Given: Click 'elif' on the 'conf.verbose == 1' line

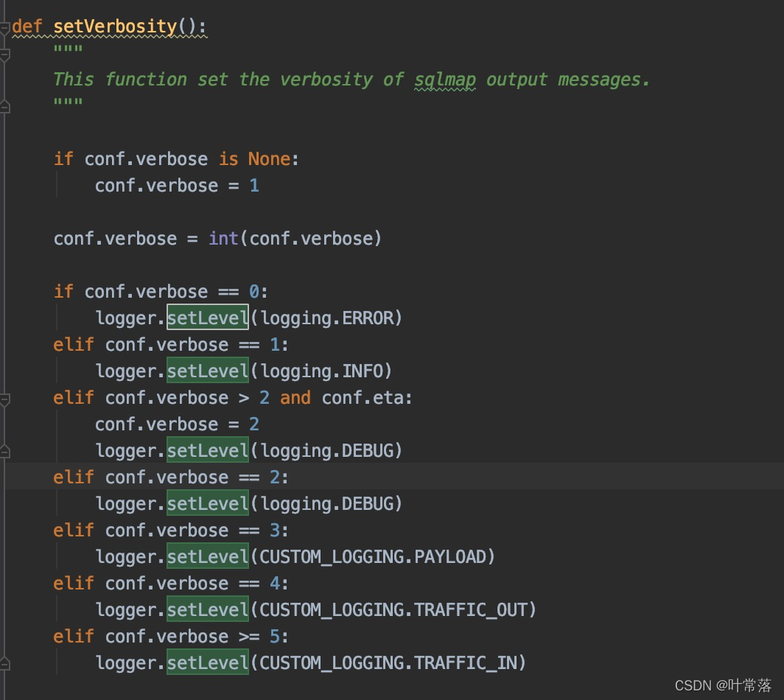Looking at the screenshot, I should [74, 345].
